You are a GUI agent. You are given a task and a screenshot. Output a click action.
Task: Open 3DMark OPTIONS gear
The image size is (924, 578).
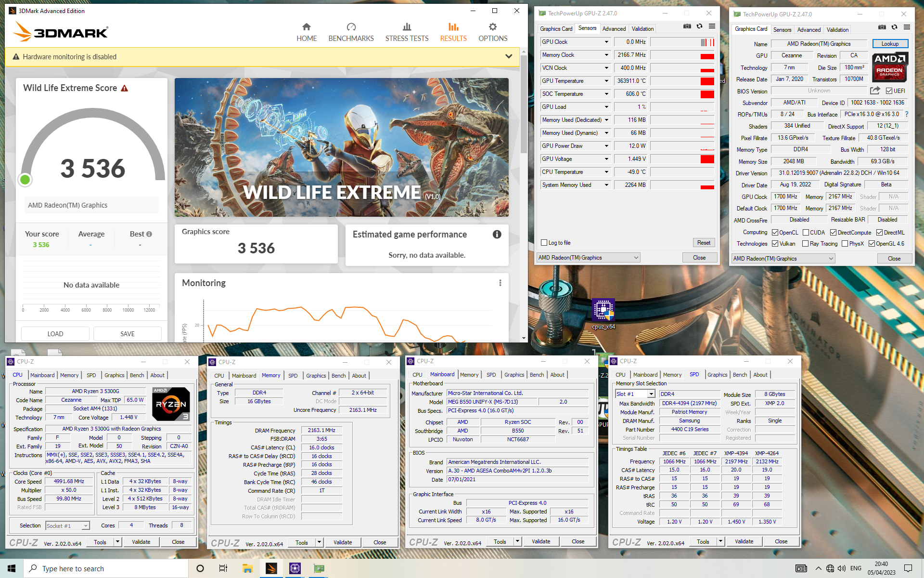(493, 32)
